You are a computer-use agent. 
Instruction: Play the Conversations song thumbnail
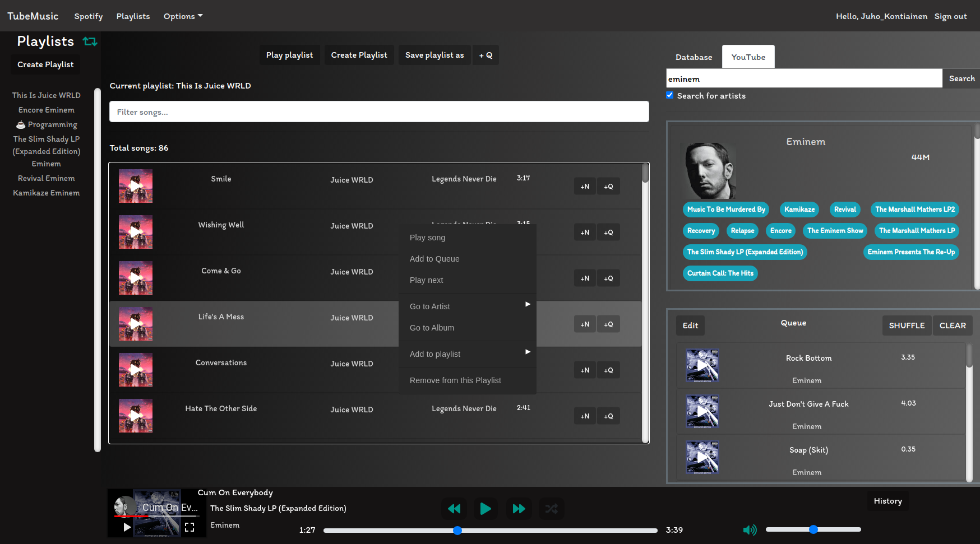pyautogui.click(x=136, y=370)
